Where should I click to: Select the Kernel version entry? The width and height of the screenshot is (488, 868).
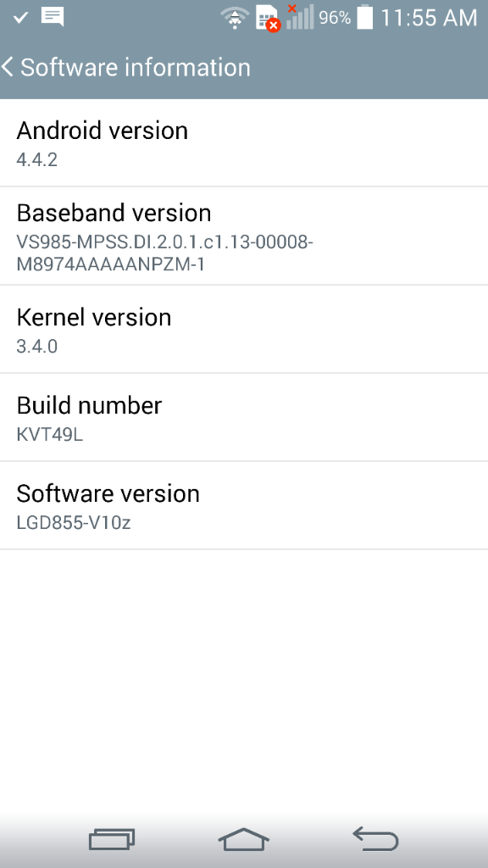tap(244, 330)
